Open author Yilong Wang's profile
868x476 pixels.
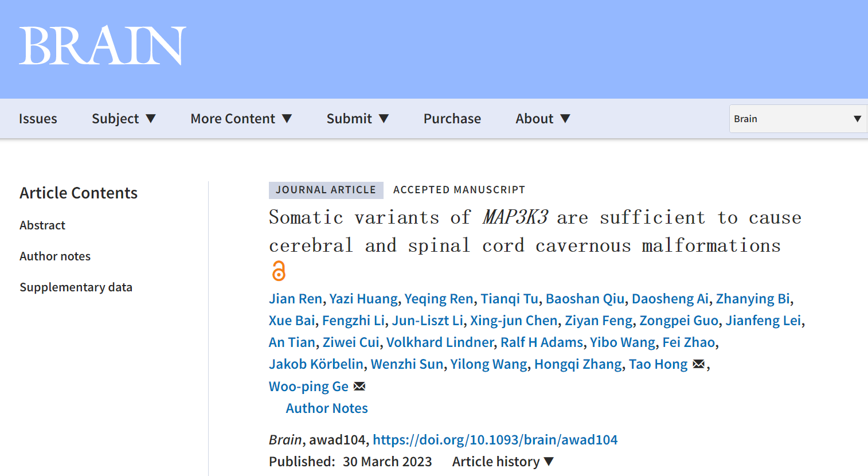click(489, 364)
